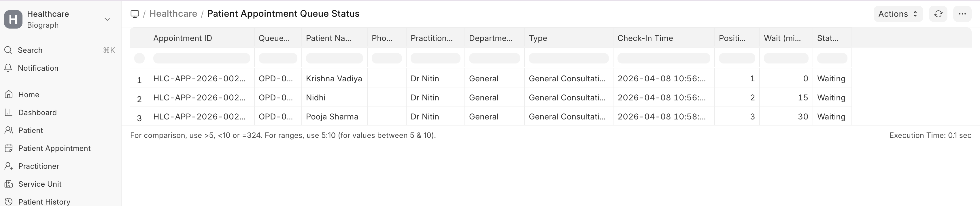The image size is (980, 206).
Task: Expand the Actions dropdown
Action: pos(898,14)
